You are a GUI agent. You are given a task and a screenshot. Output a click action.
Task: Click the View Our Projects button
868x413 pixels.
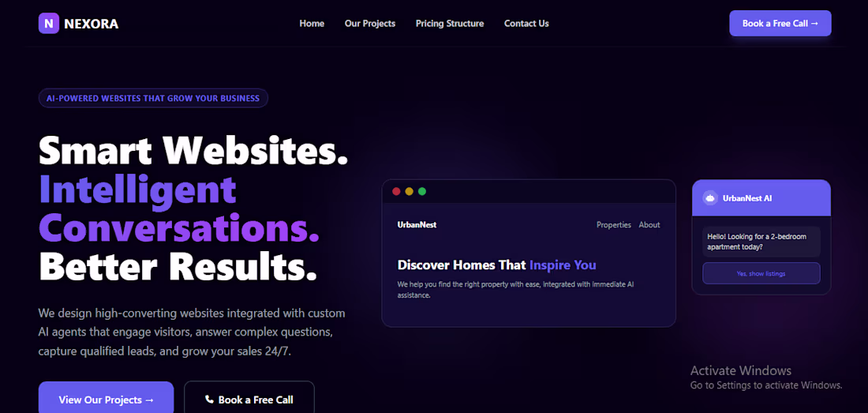[107, 399]
